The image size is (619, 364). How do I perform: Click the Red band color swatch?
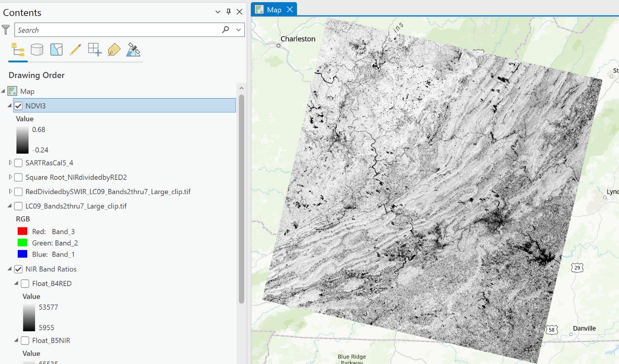pos(22,231)
